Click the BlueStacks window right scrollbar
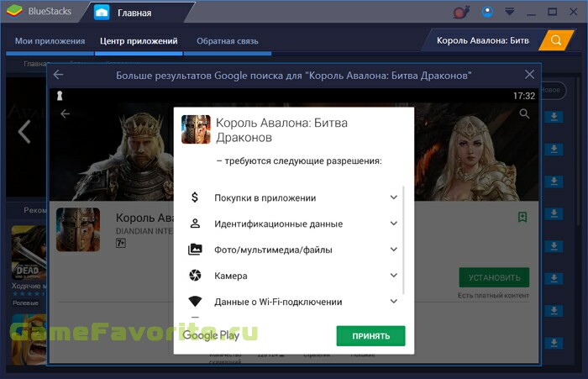Screen dimensions: 588x379 [580, 150]
